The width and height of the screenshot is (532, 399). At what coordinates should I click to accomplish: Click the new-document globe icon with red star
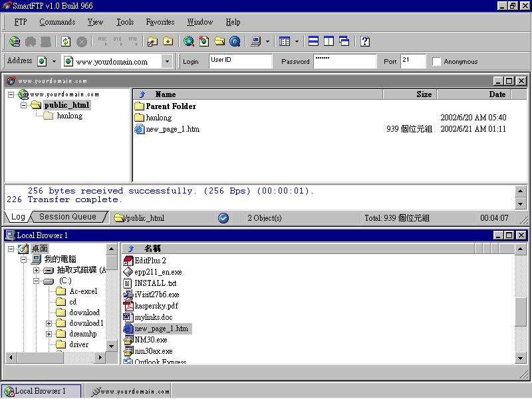(x=204, y=41)
